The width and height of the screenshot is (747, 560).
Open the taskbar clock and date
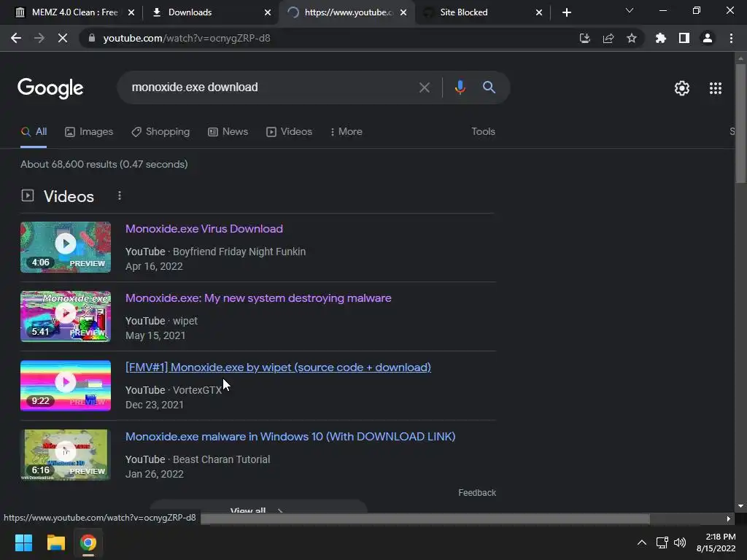[x=716, y=542]
